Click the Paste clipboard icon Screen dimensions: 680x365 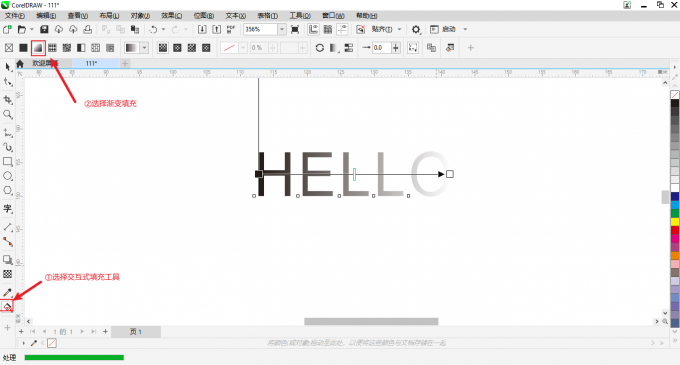pos(135,29)
